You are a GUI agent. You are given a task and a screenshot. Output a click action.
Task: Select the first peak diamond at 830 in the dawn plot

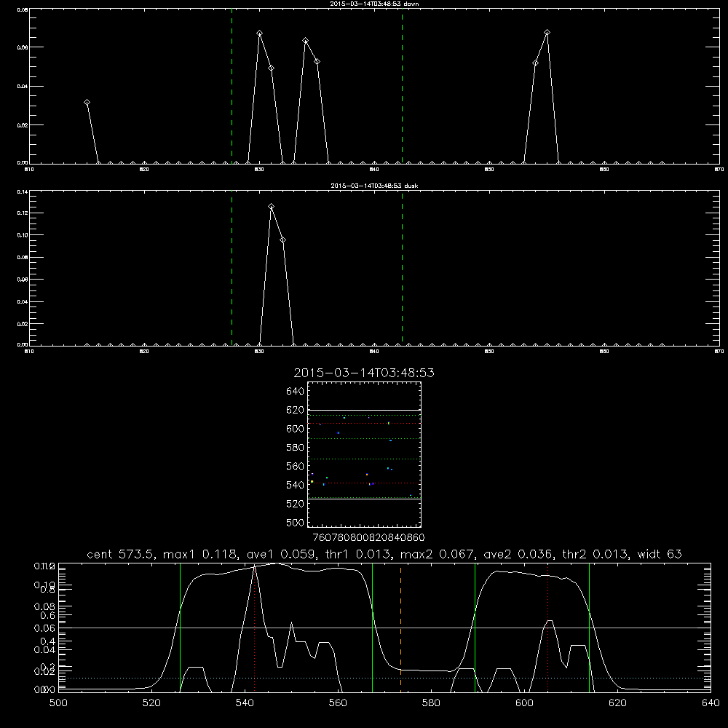[x=260, y=33]
